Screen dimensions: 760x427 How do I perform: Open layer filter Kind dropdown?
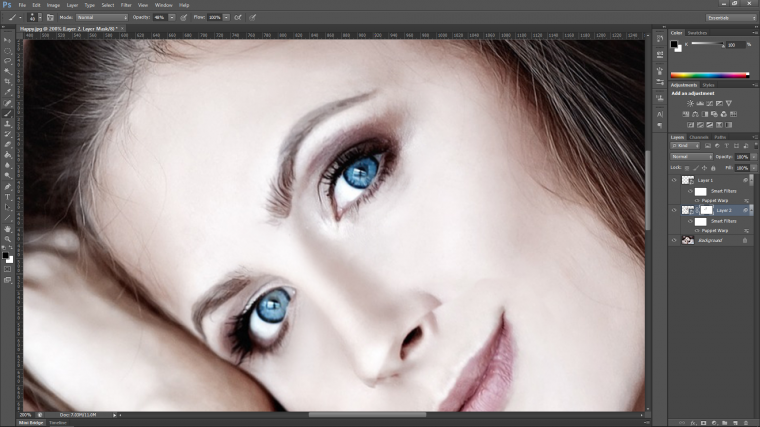click(685, 146)
